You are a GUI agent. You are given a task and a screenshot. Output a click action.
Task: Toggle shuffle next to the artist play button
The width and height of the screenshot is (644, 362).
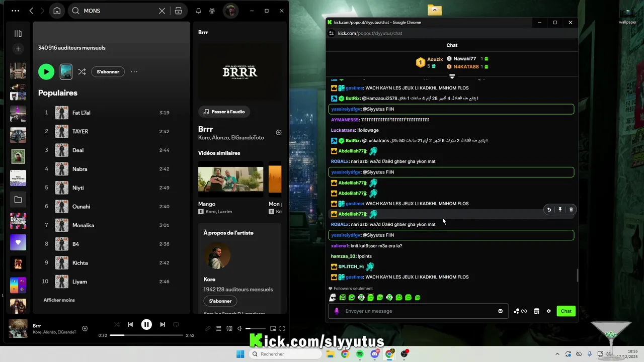click(x=82, y=72)
